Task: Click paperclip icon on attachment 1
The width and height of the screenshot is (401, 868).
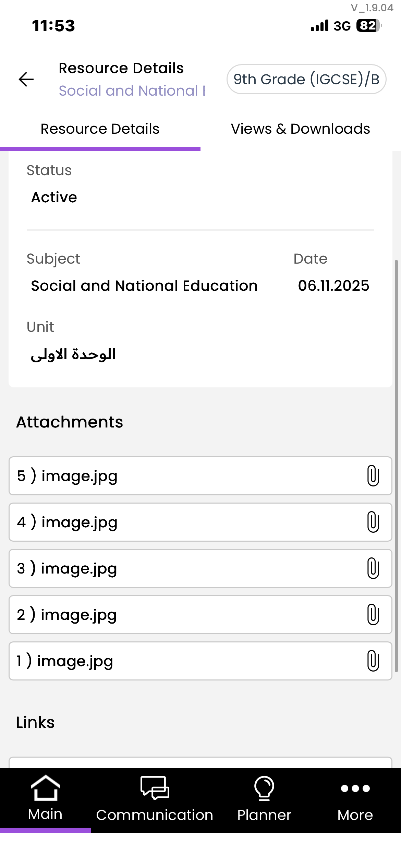Action: 373,661
